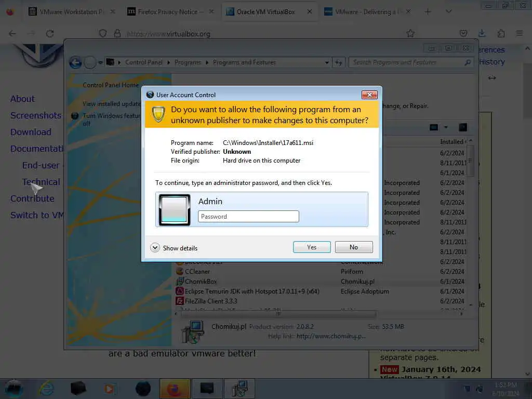Click the help icon in Programs and Features

click(463, 128)
